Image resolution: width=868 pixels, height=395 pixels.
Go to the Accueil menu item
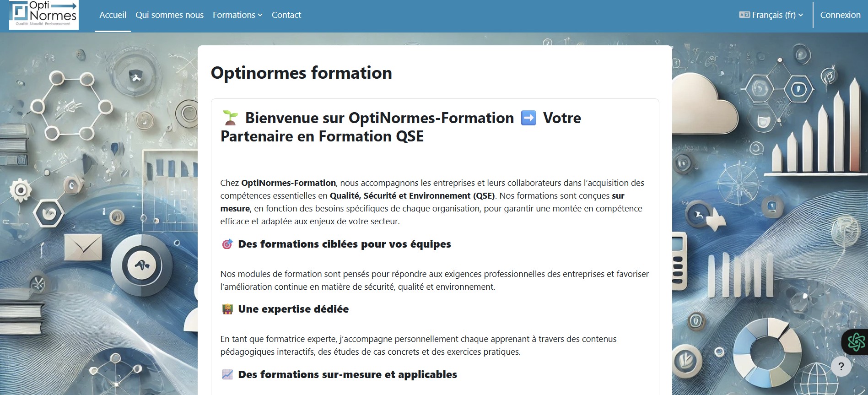(x=113, y=15)
